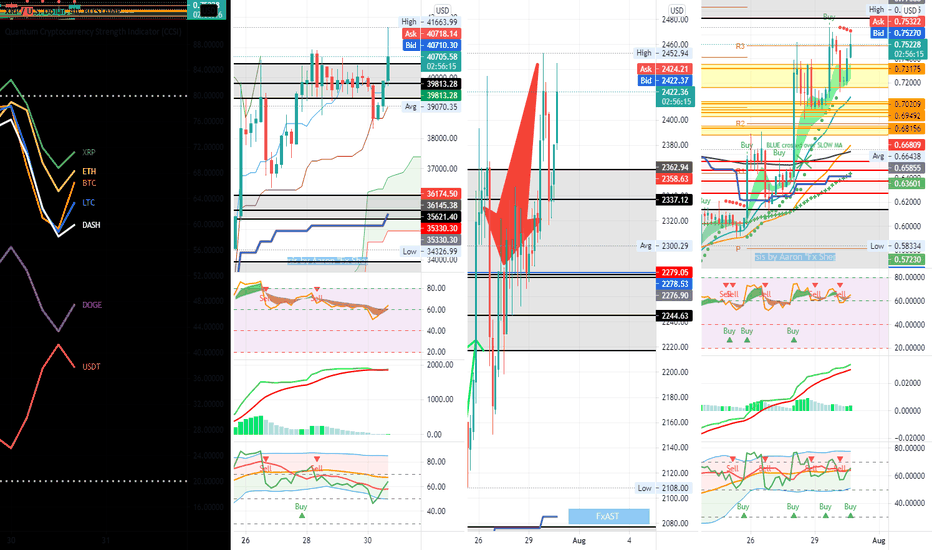Click date 28 on BTC time axis
The image size is (932, 550).
click(x=306, y=540)
